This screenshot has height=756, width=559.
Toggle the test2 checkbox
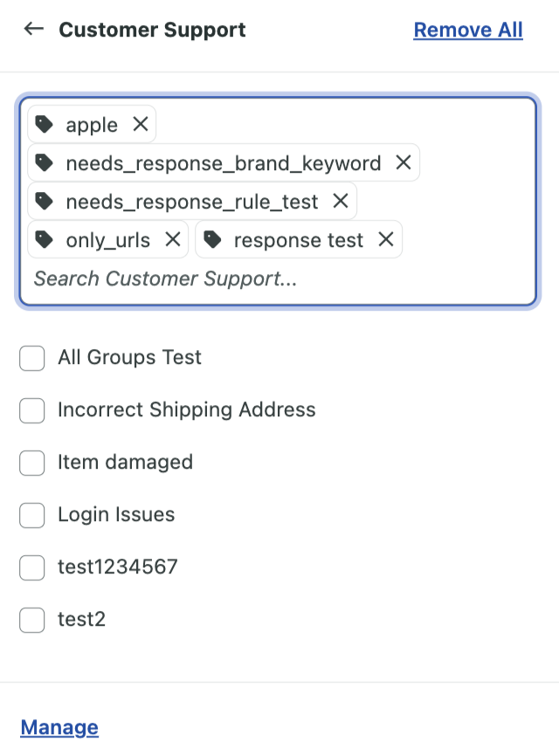(x=31, y=620)
